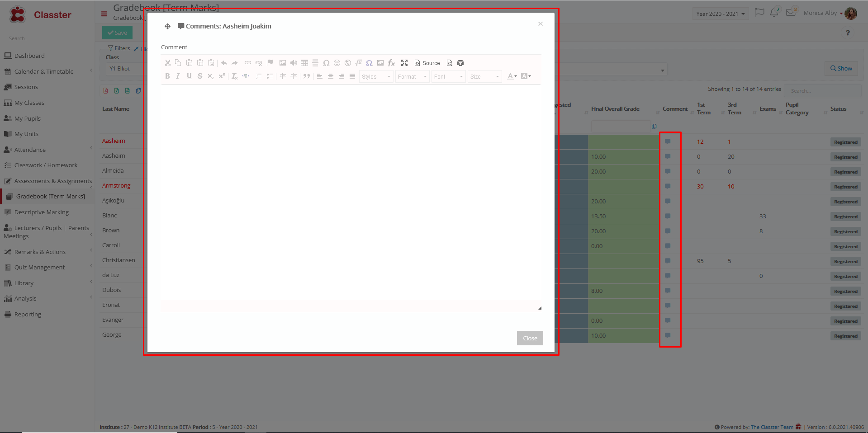The width and height of the screenshot is (868, 433).
Task: Open Dashboard from sidebar
Action: click(29, 56)
